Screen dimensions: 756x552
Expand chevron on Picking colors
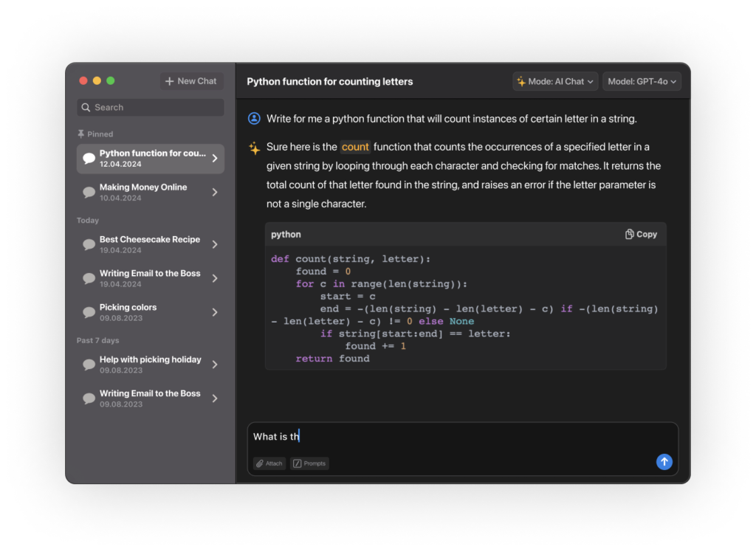(215, 312)
